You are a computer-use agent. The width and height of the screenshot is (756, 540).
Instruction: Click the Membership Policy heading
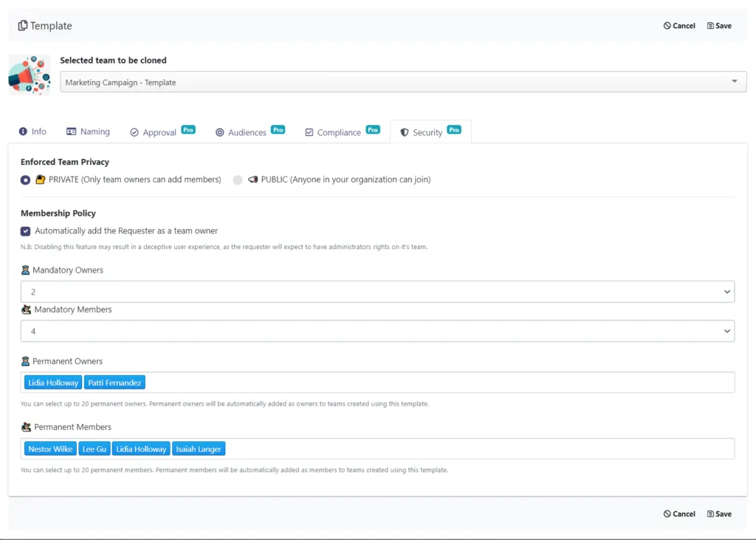(58, 213)
